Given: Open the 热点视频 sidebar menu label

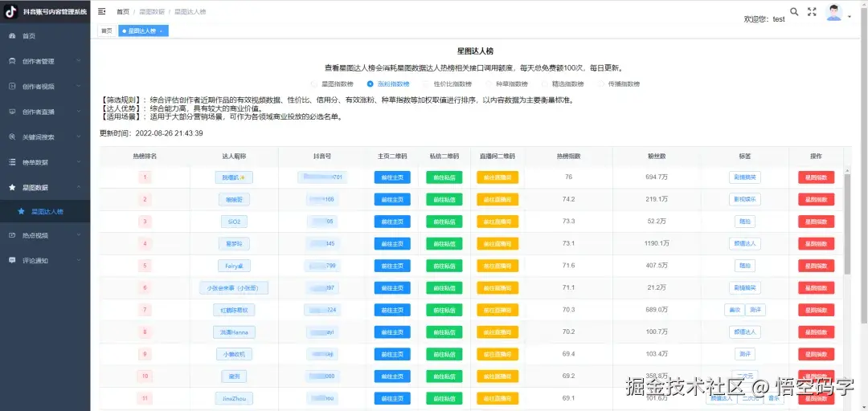Looking at the screenshot, I should [x=35, y=235].
